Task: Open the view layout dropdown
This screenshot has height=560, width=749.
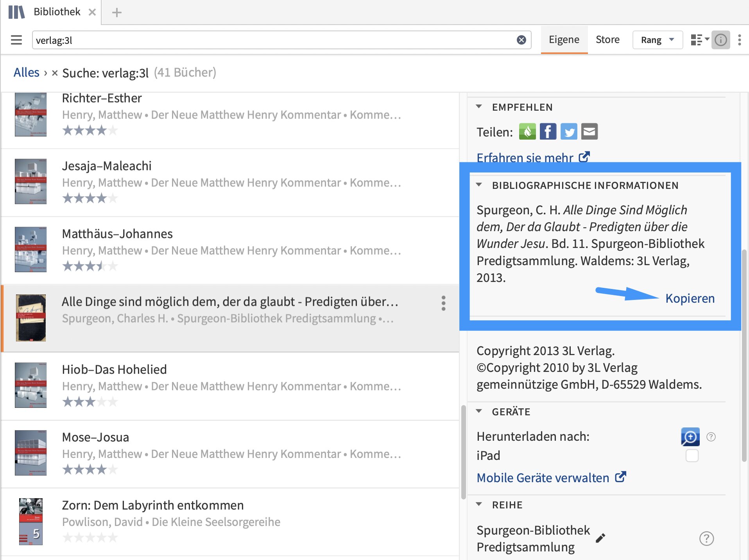Action: pyautogui.click(x=700, y=40)
